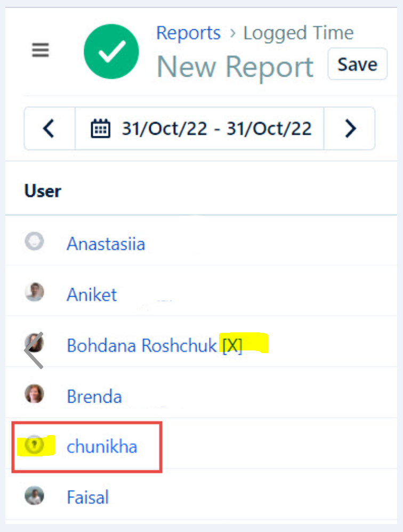Click the green checkmark report icon
The image size is (403, 532).
(x=111, y=51)
